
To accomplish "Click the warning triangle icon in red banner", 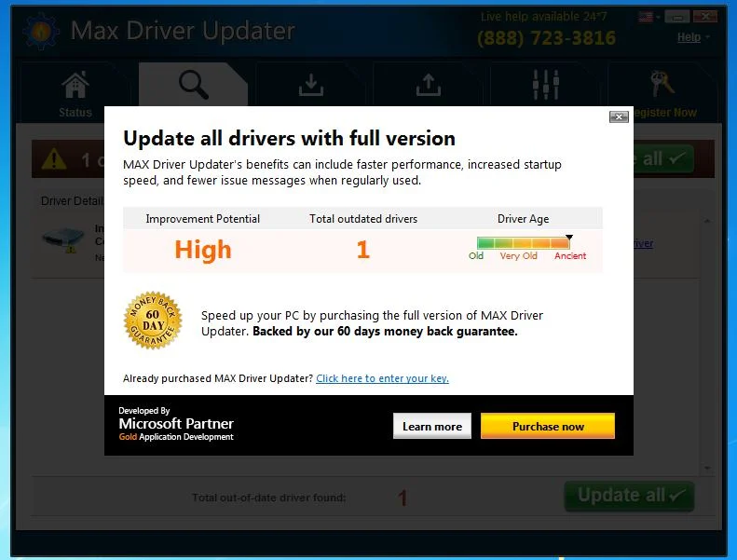I will (x=54, y=159).
